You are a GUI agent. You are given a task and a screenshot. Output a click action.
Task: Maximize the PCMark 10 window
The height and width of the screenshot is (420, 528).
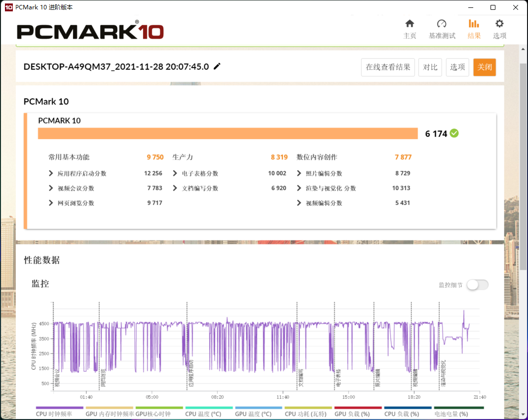[x=492, y=7]
